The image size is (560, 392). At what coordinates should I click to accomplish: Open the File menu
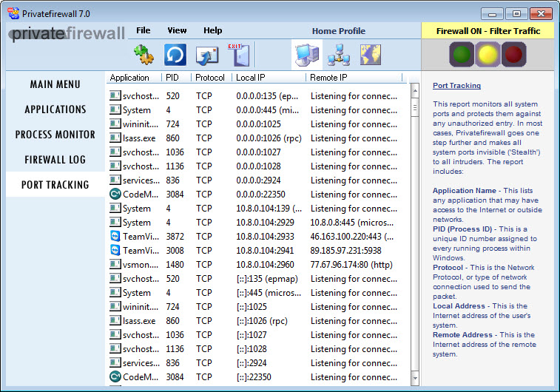point(143,30)
